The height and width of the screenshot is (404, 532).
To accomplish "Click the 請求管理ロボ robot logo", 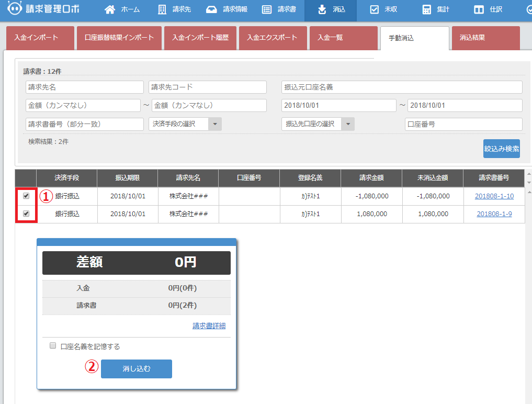I will pyautogui.click(x=15, y=9).
